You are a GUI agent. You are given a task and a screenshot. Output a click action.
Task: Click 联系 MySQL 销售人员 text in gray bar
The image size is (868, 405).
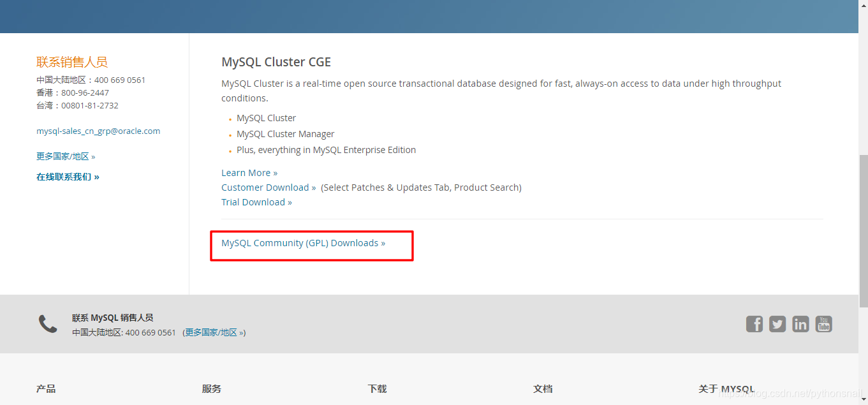tap(112, 318)
